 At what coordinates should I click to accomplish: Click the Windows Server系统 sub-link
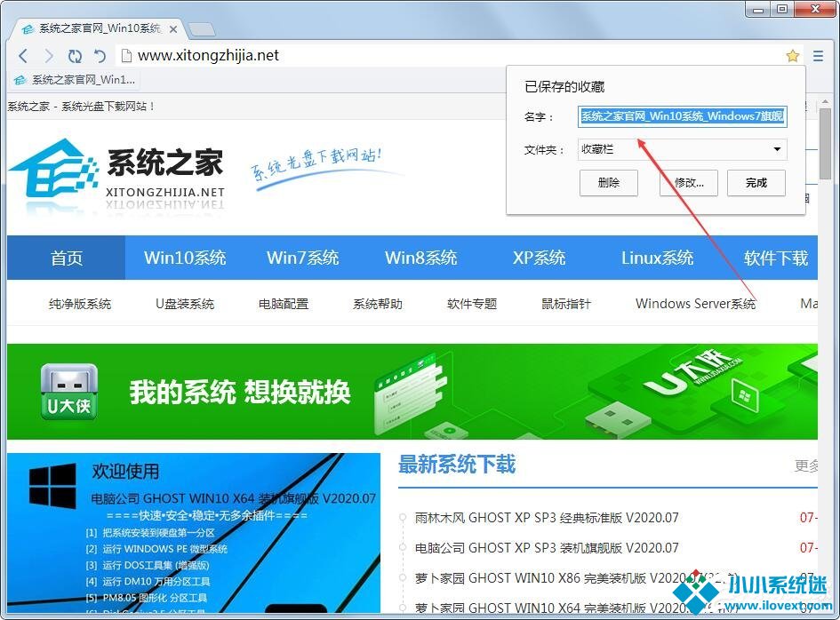695,304
